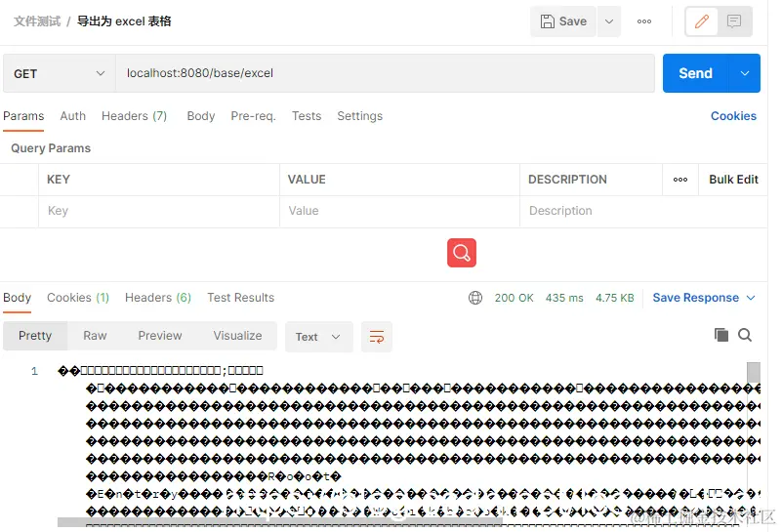Select the Pretty view

[35, 336]
